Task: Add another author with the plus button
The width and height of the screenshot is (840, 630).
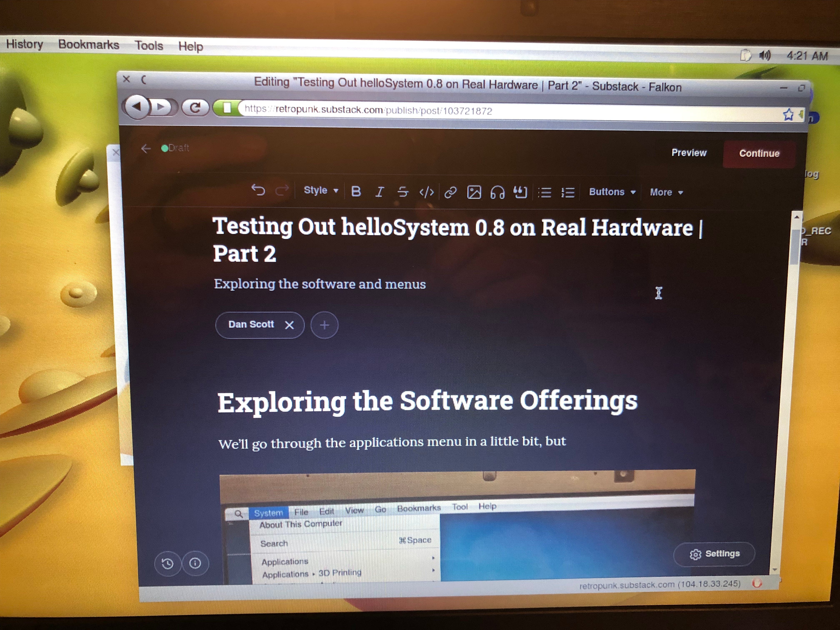Action: (x=324, y=325)
